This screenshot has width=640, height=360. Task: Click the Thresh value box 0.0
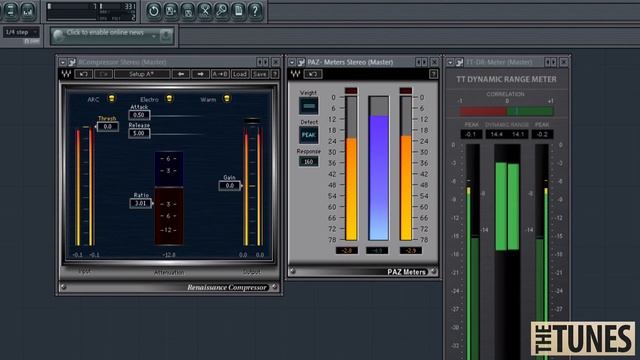(x=107, y=127)
